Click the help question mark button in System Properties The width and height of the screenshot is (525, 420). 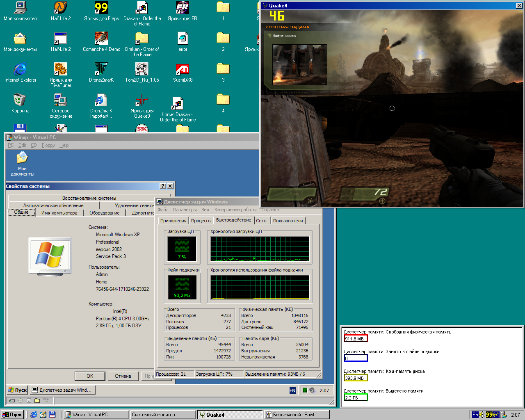tap(163, 186)
